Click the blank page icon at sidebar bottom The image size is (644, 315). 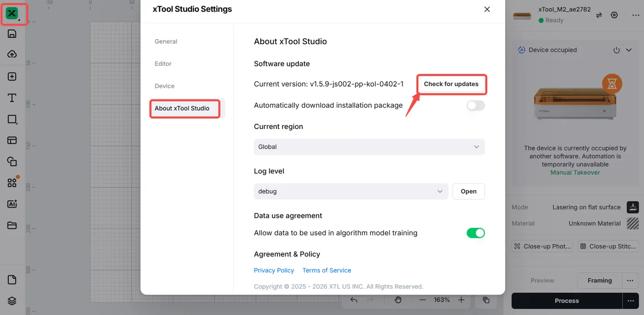pyautogui.click(x=12, y=280)
